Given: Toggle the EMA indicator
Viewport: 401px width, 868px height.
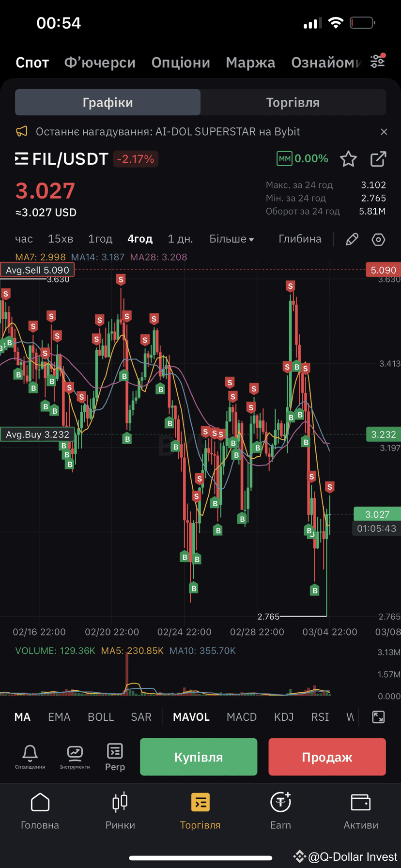Looking at the screenshot, I should click(x=59, y=717).
